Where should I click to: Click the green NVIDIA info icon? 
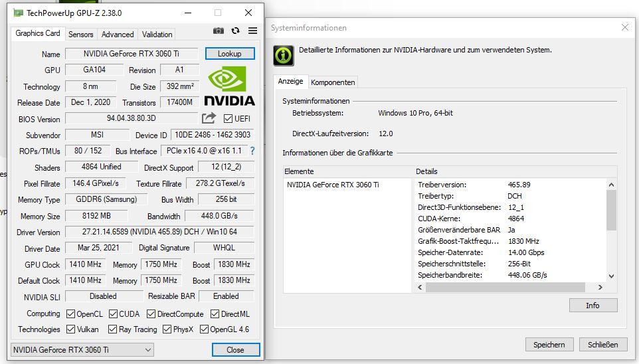283,56
